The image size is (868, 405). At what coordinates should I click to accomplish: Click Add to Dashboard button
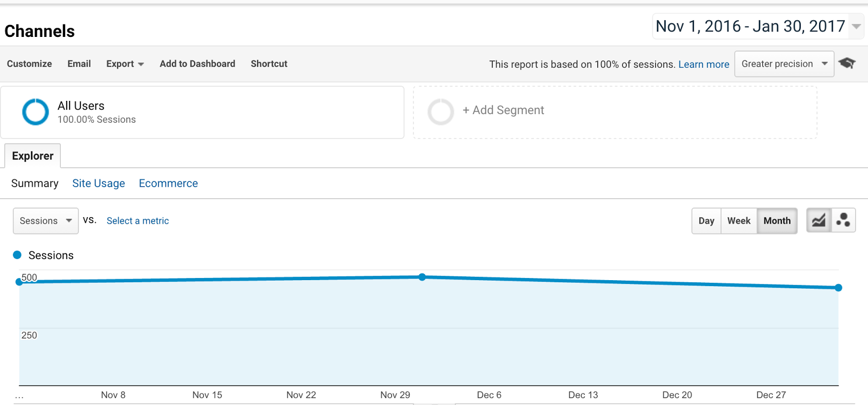[197, 64]
